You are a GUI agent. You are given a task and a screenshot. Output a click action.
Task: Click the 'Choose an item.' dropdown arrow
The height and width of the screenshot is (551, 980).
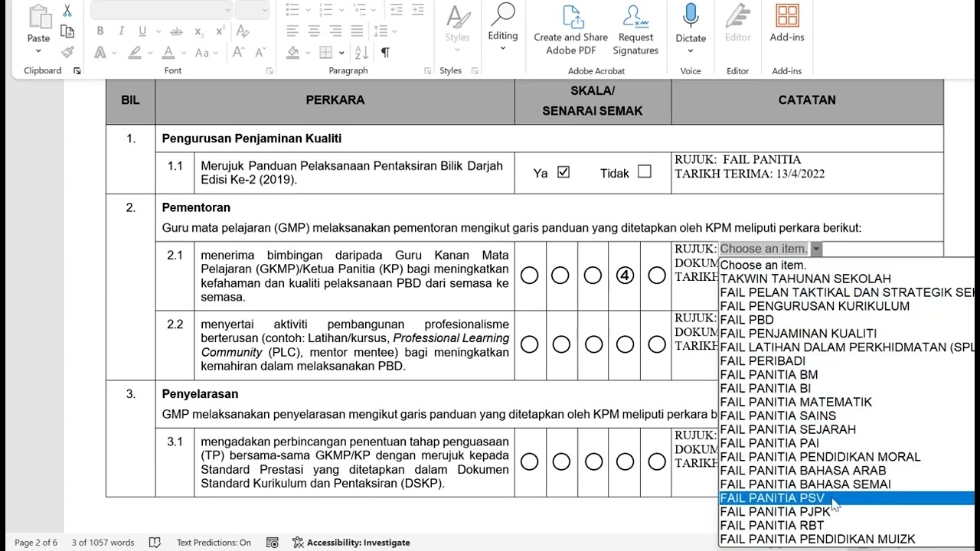click(x=816, y=249)
